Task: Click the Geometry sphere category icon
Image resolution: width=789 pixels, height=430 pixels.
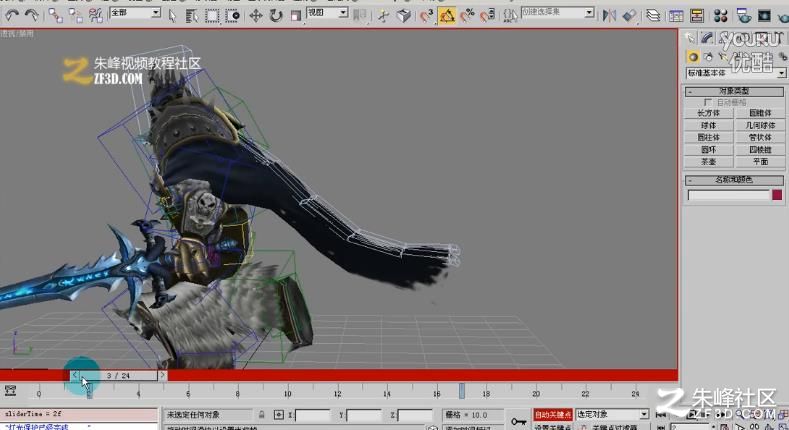Action: click(693, 57)
